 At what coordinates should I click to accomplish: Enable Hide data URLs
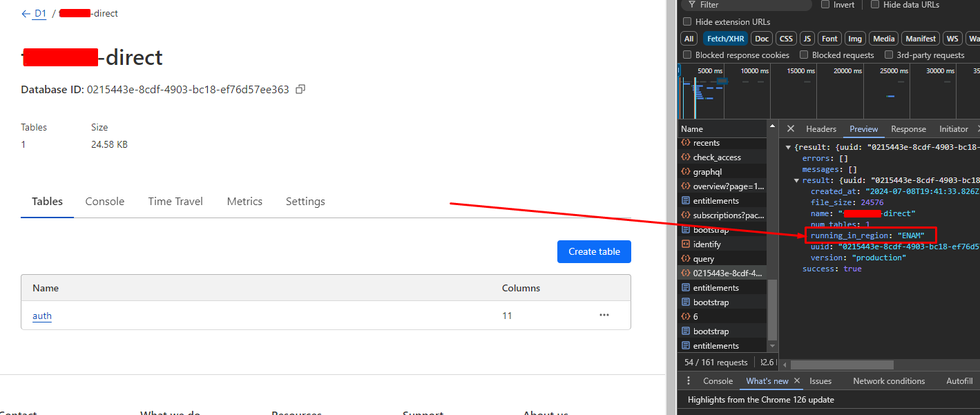pyautogui.click(x=875, y=4)
